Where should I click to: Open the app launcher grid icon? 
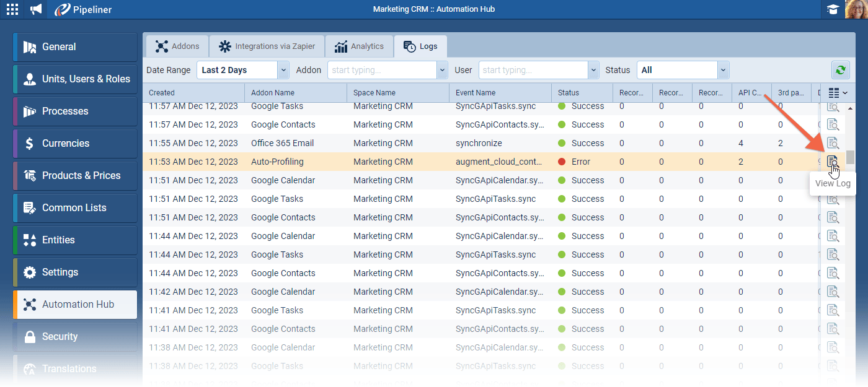click(12, 9)
